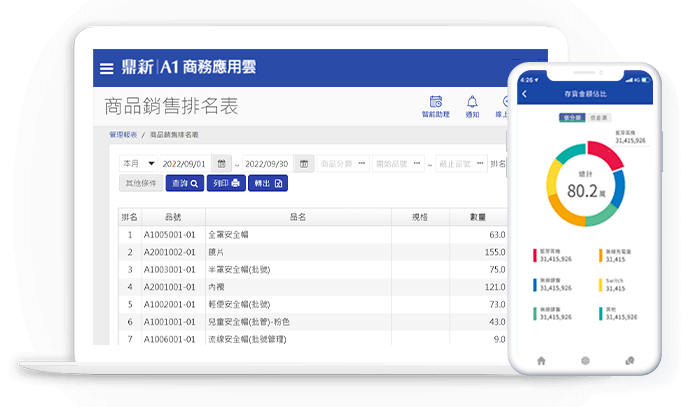Screen dimensions: 691x407
Task: Tap the blue segment of the donut chart
Action: coord(619,187)
